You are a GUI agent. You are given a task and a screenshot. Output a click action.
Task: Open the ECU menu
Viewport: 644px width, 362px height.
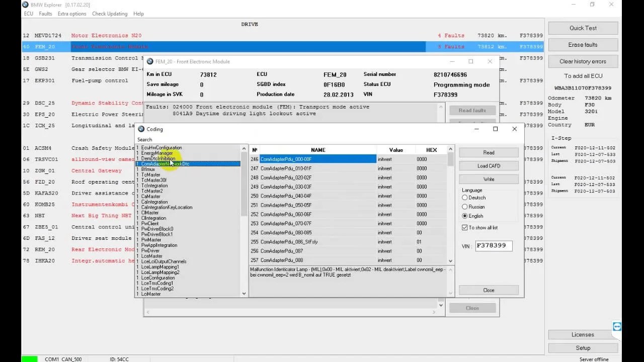click(29, 14)
